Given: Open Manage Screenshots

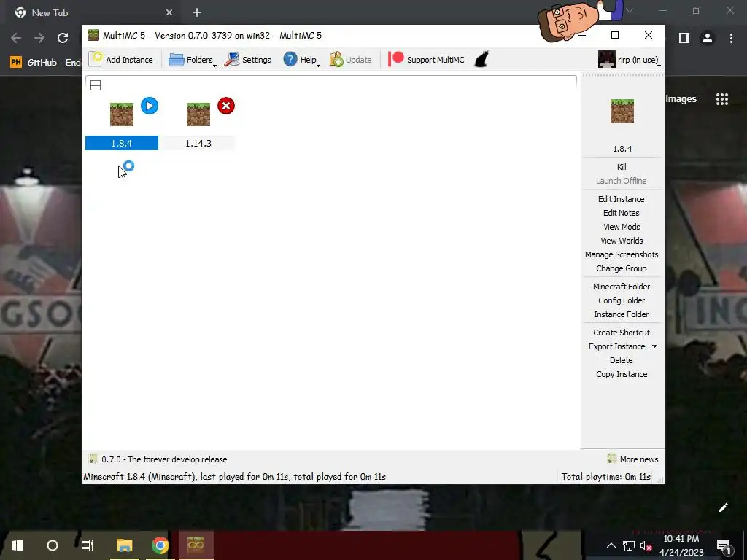Looking at the screenshot, I should [x=622, y=254].
